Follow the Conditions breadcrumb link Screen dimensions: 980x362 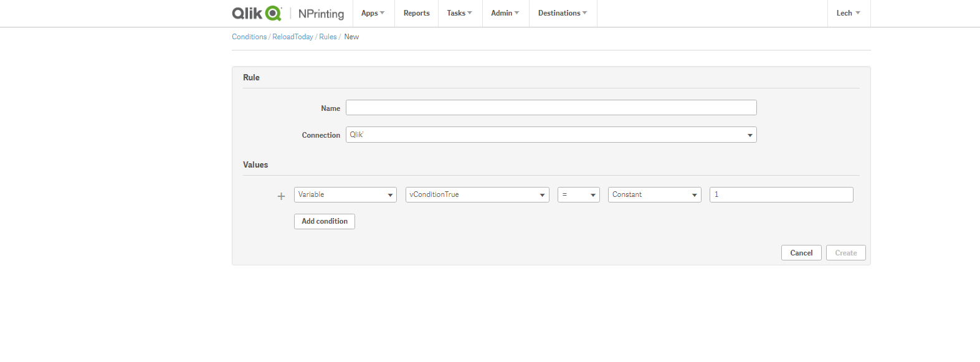click(249, 37)
